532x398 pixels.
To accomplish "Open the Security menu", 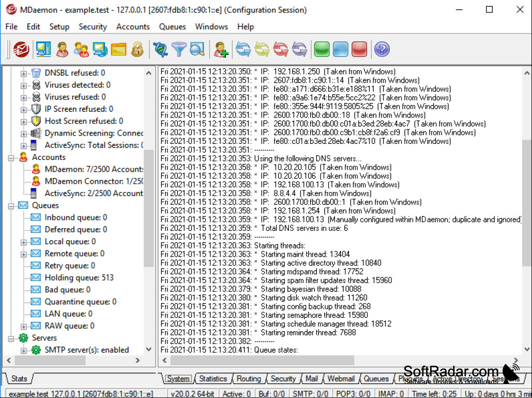I will coord(93,26).
